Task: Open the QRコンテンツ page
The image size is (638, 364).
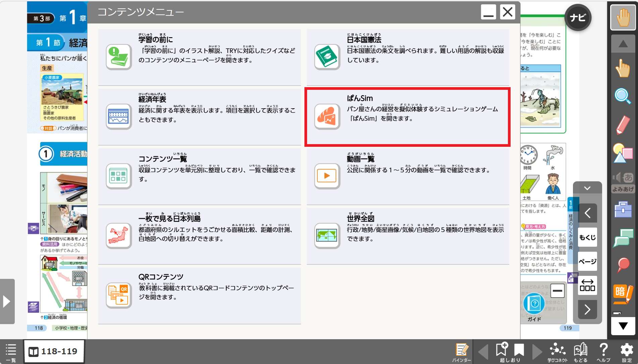Action: tap(199, 295)
